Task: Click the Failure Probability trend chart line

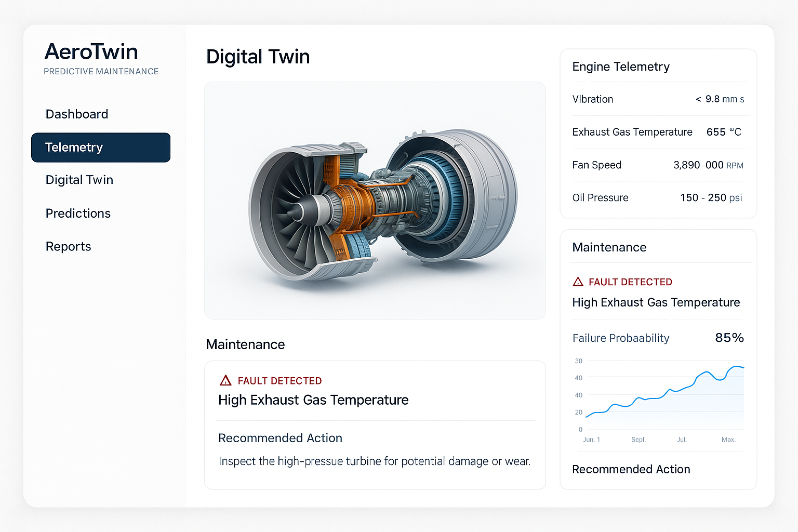Action: (665, 392)
